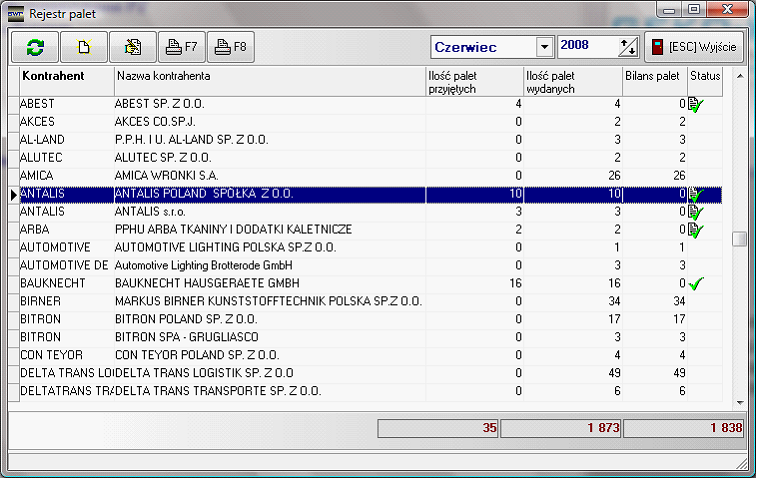Click the vertical scrollbar up arrow

pyautogui.click(x=739, y=75)
